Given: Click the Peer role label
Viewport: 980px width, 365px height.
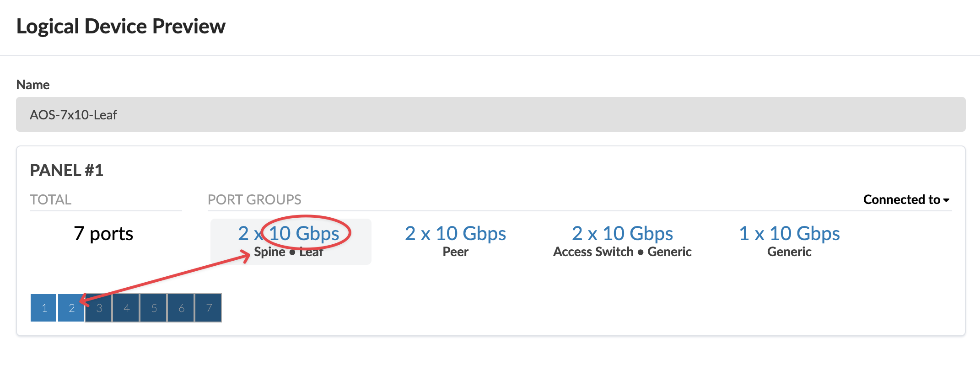Looking at the screenshot, I should (455, 252).
